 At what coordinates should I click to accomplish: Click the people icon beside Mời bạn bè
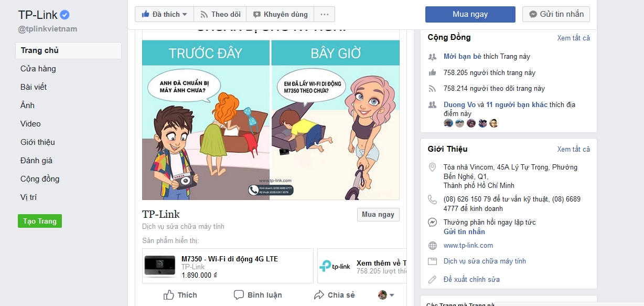(x=433, y=57)
